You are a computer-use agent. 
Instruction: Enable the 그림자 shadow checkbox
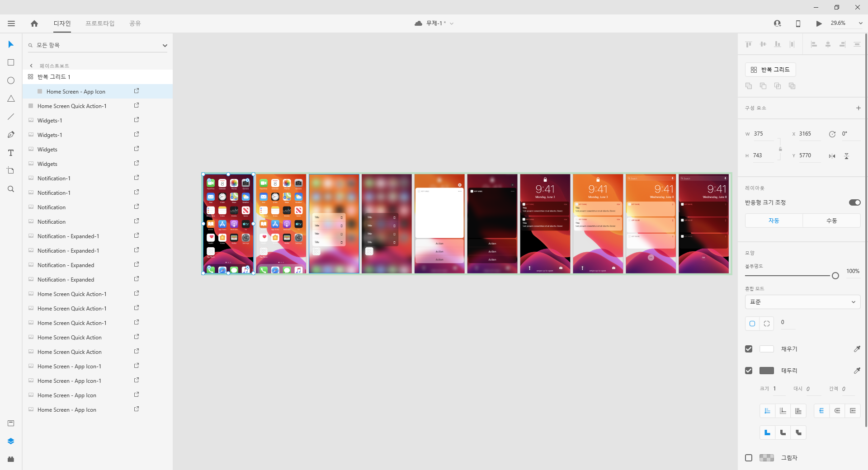(x=749, y=458)
